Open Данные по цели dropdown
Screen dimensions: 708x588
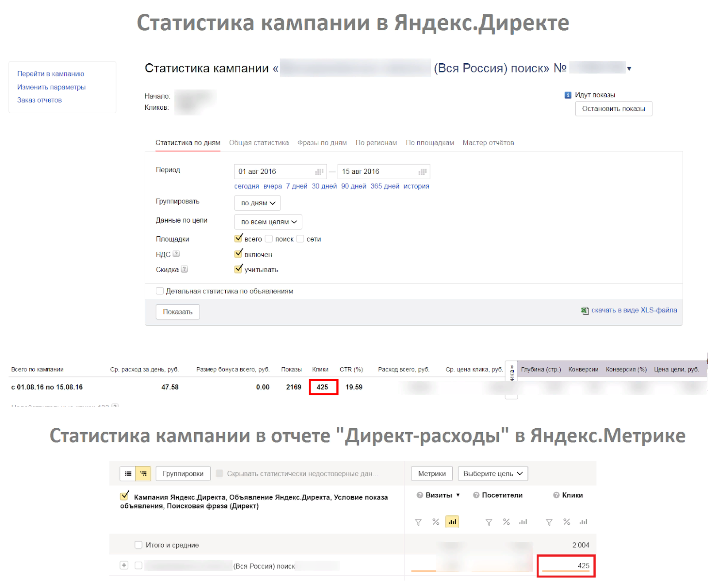(268, 222)
